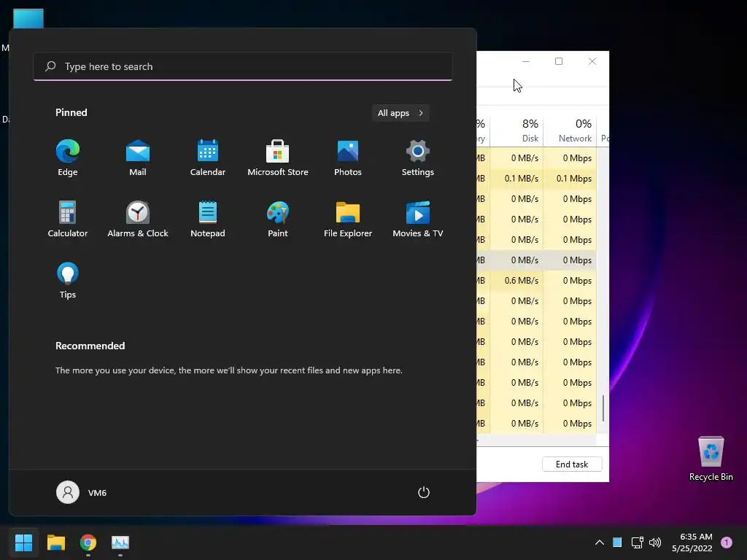
Task: Open the Calculator app
Action: point(68,219)
